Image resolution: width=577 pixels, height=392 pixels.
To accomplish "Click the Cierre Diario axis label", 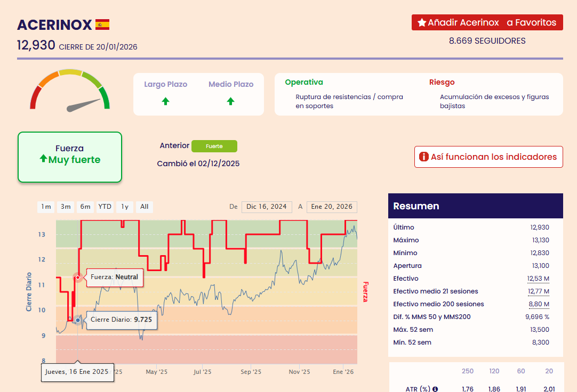I will point(29,292).
